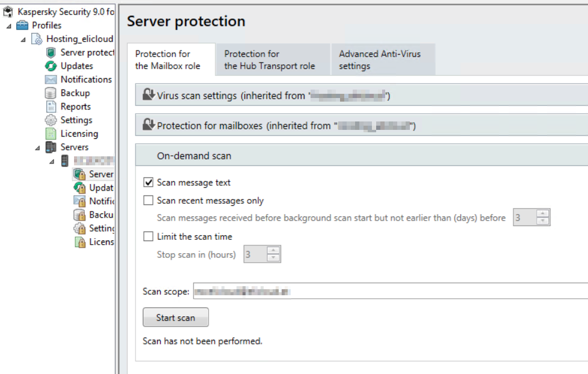588x374 pixels.
Task: Switch to Protection for the Hub Transport role tab
Action: [270, 60]
